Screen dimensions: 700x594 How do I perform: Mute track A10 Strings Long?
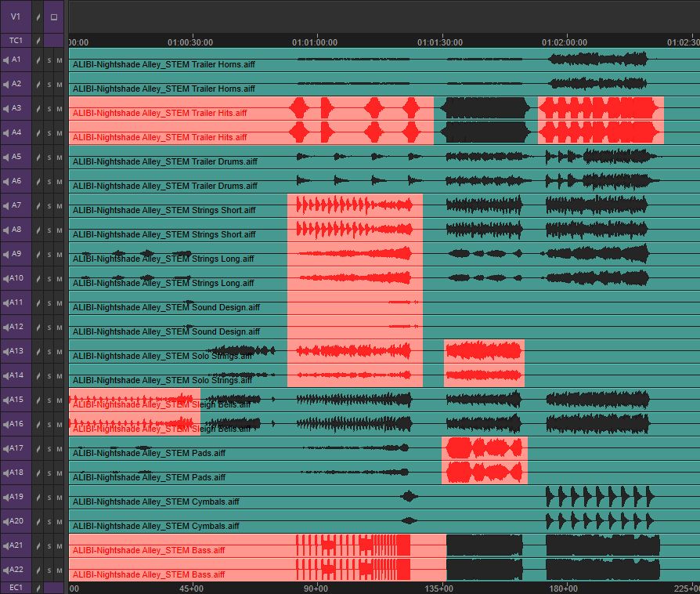tap(60, 279)
